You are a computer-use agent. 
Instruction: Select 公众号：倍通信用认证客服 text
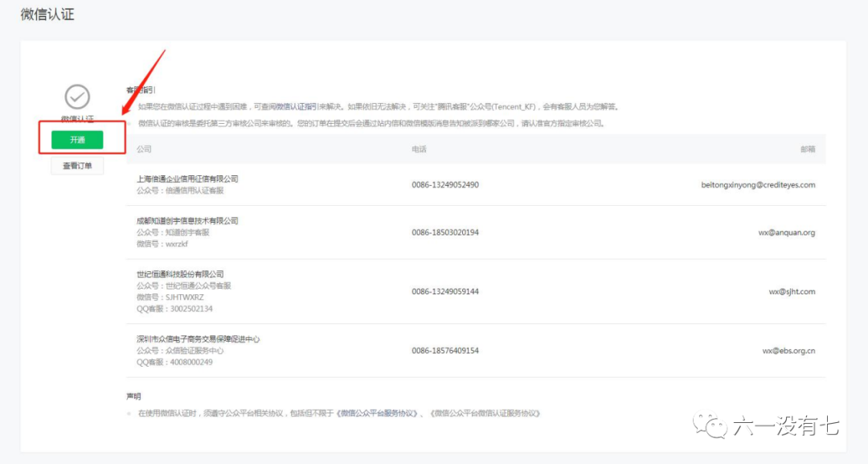[180, 191]
